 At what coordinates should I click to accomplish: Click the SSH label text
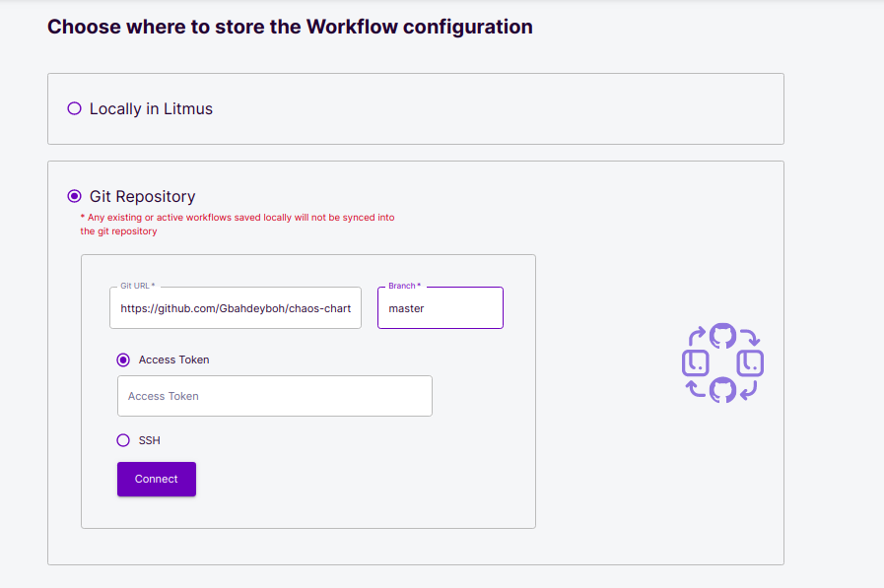(150, 440)
